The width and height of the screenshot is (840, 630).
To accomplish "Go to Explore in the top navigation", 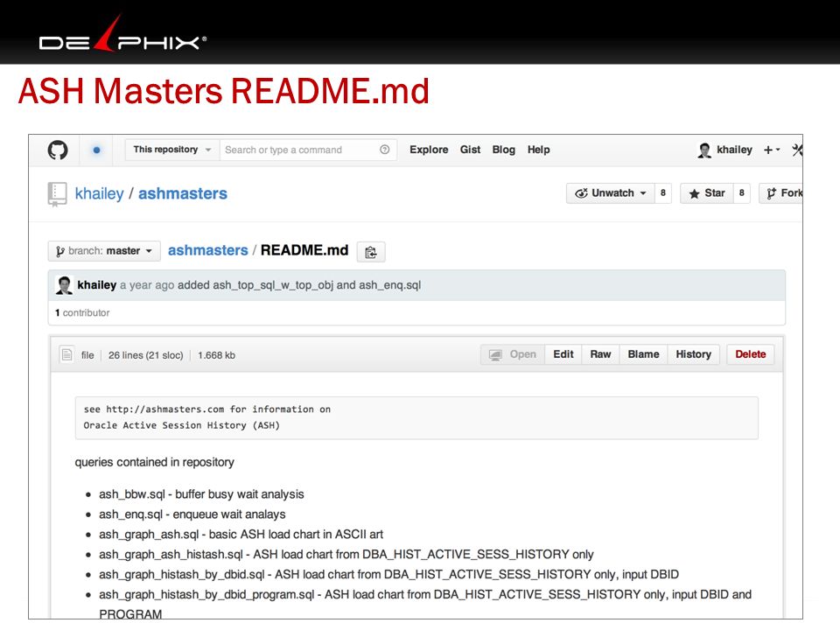I will point(429,150).
